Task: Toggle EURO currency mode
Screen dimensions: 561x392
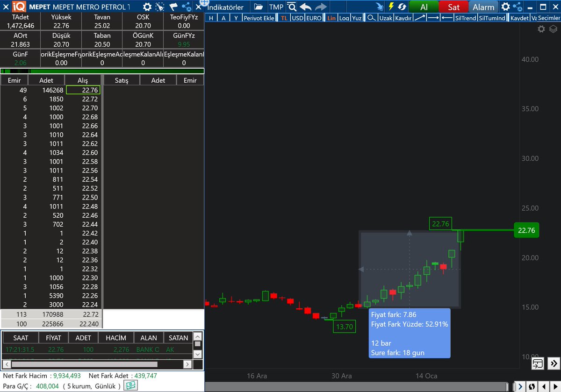Action: (315, 18)
